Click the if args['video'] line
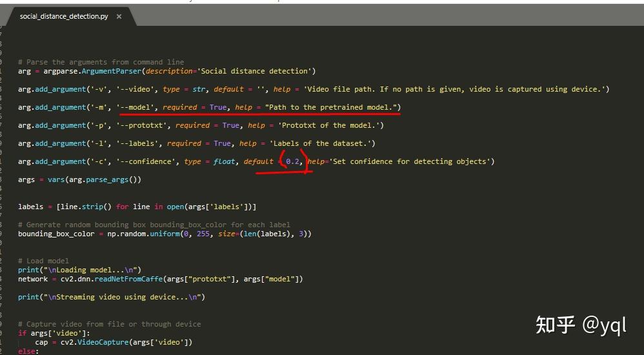The height and width of the screenshot is (355, 644). coord(54,333)
